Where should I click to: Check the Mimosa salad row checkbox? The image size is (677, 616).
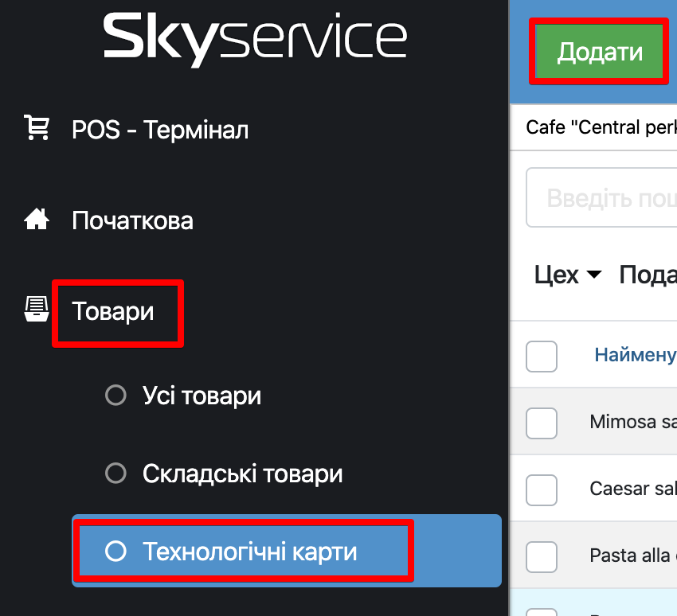[x=542, y=422]
